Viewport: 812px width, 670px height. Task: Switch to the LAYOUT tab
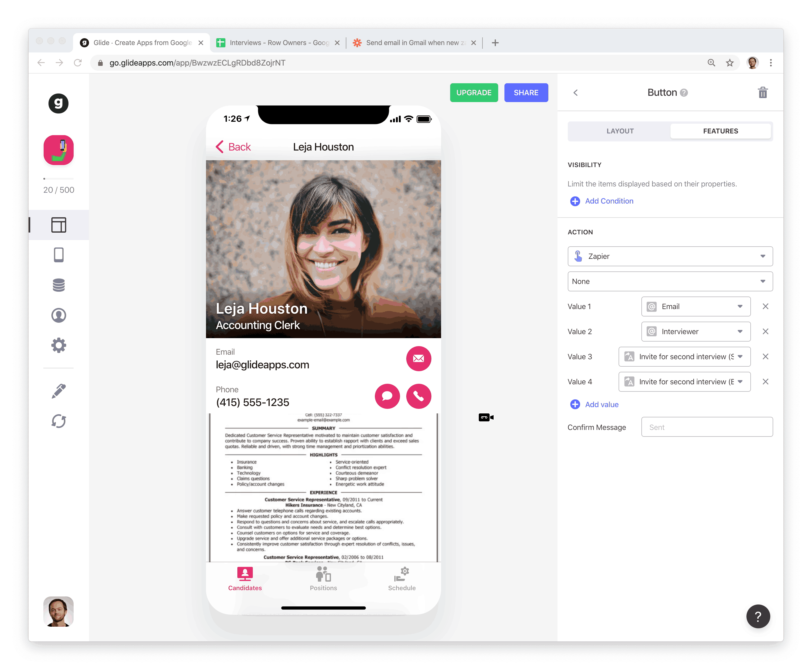pos(620,131)
